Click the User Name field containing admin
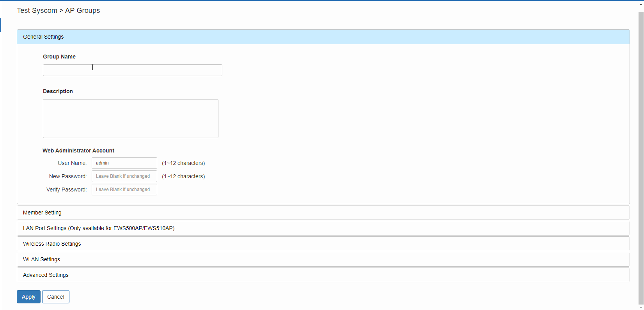 [x=124, y=163]
